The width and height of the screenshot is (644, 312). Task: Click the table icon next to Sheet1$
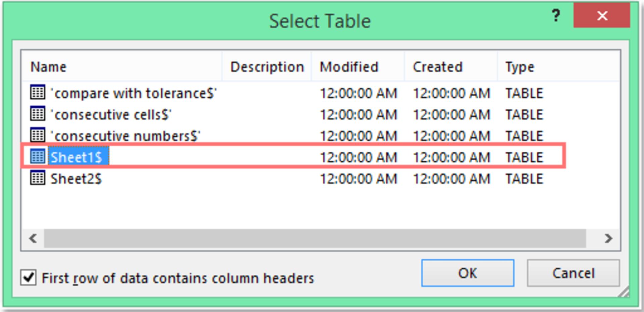pyautogui.click(x=38, y=156)
